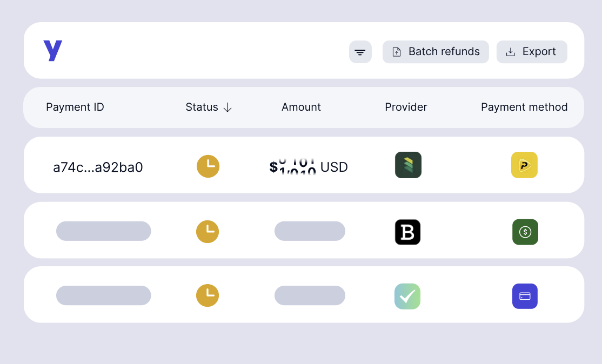The width and height of the screenshot is (602, 364).
Task: Click the dark green stacked-layers provider icon
Action: click(x=408, y=165)
